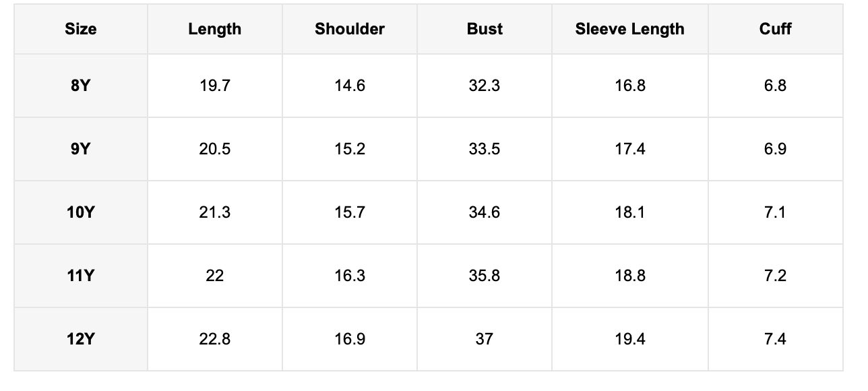Click the Cuff column header

(775, 29)
